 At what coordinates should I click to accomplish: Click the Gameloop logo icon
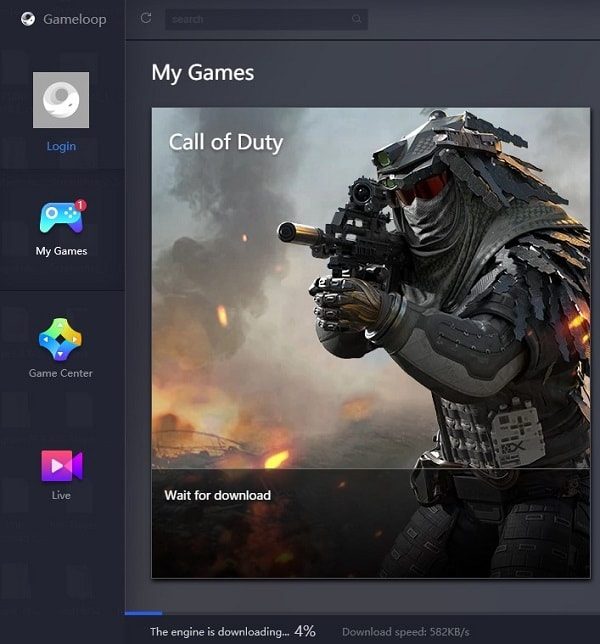[x=28, y=19]
